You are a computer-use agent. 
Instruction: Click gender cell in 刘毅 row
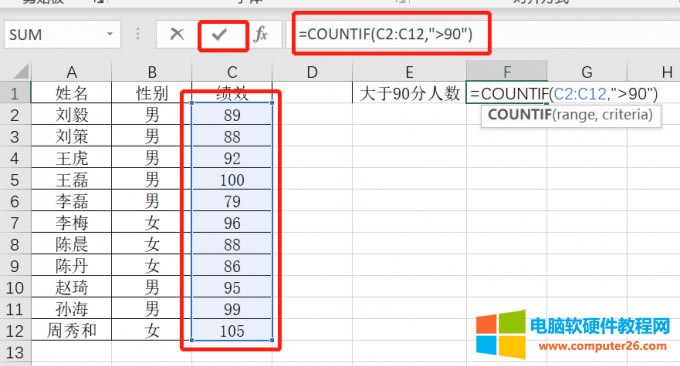[152, 115]
